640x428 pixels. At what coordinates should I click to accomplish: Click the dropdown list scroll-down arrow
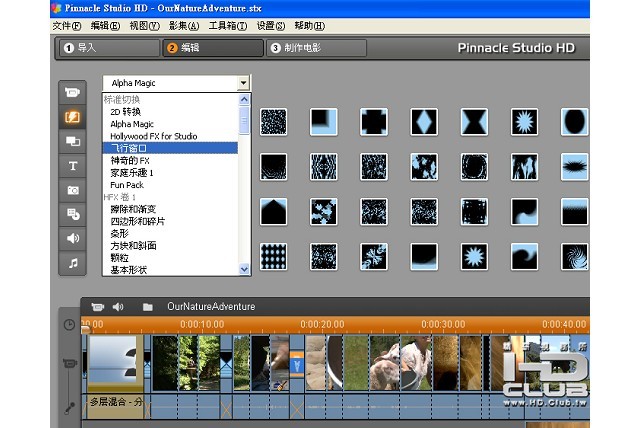244,269
